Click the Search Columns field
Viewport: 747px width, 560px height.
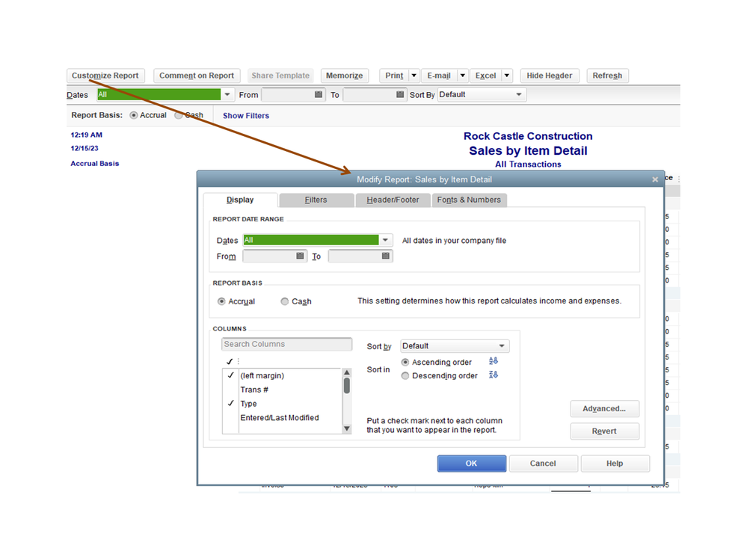(286, 344)
